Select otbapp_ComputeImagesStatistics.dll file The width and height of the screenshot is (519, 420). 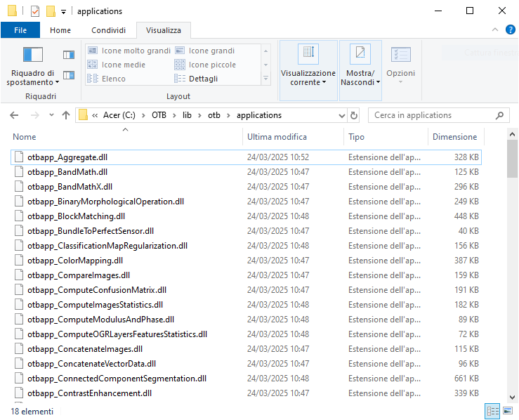(247, 305)
